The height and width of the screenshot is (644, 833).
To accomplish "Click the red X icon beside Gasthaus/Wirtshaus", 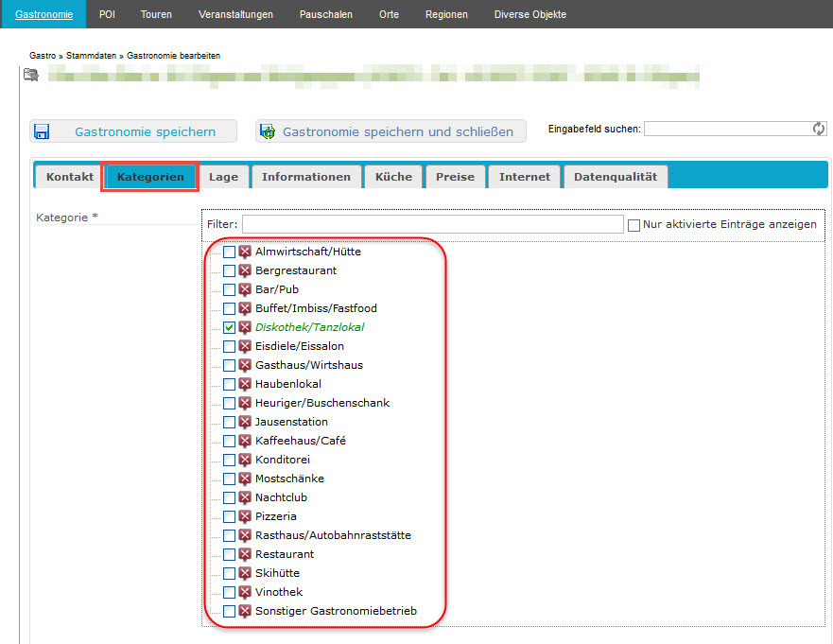I will click(x=244, y=365).
